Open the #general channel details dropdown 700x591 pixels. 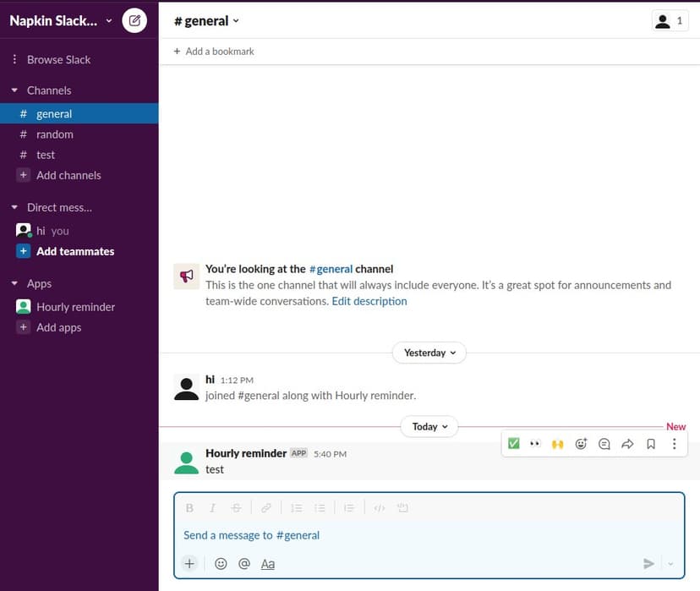click(206, 21)
